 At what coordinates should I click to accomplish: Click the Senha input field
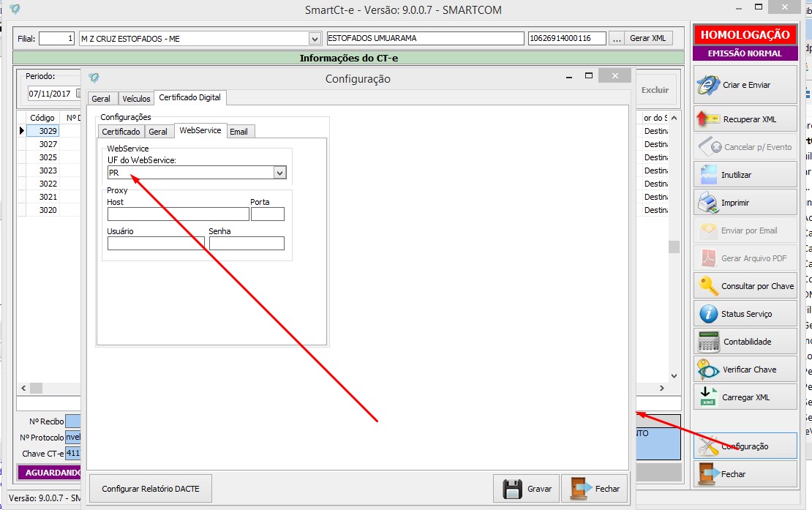pyautogui.click(x=247, y=244)
